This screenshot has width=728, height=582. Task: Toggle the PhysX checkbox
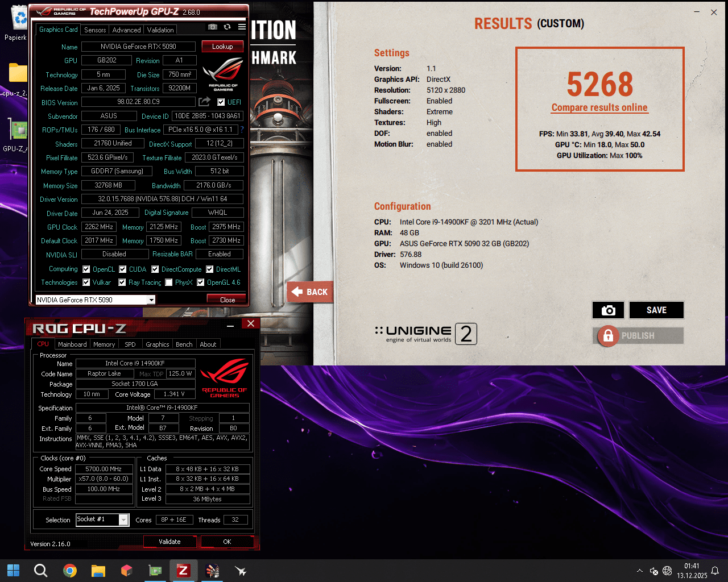(169, 282)
